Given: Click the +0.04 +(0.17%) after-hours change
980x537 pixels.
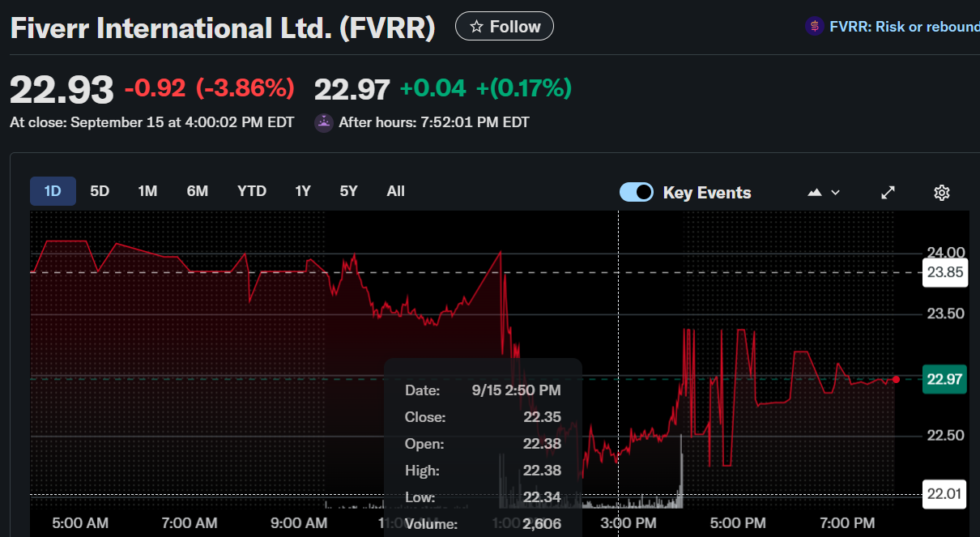Looking at the screenshot, I should point(486,88).
